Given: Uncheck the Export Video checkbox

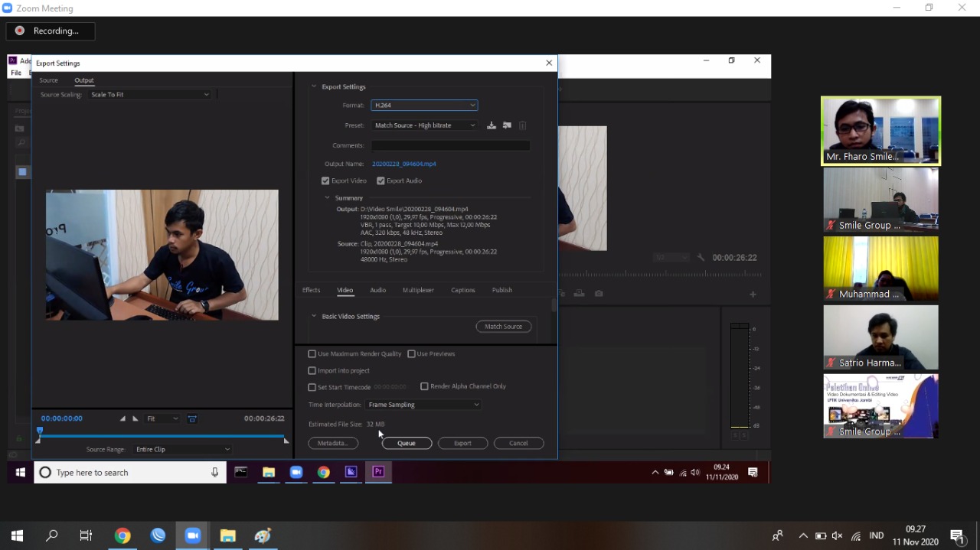Looking at the screenshot, I should coord(325,181).
